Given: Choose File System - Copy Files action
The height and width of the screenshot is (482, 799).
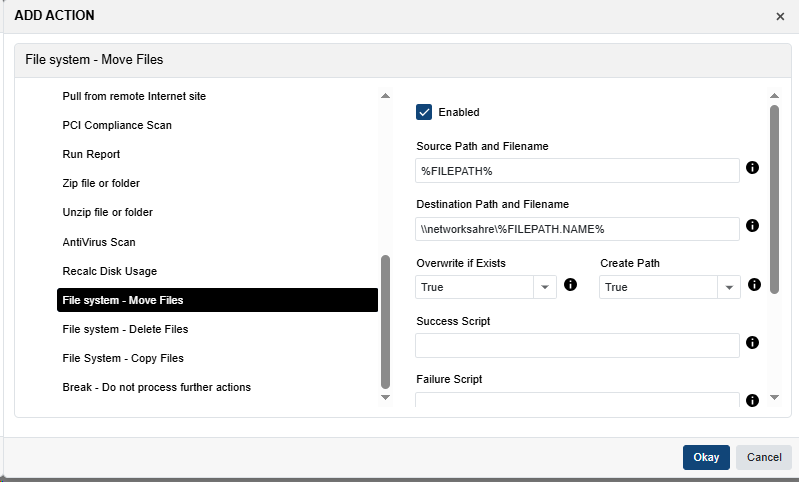Looking at the screenshot, I should 123,358.
